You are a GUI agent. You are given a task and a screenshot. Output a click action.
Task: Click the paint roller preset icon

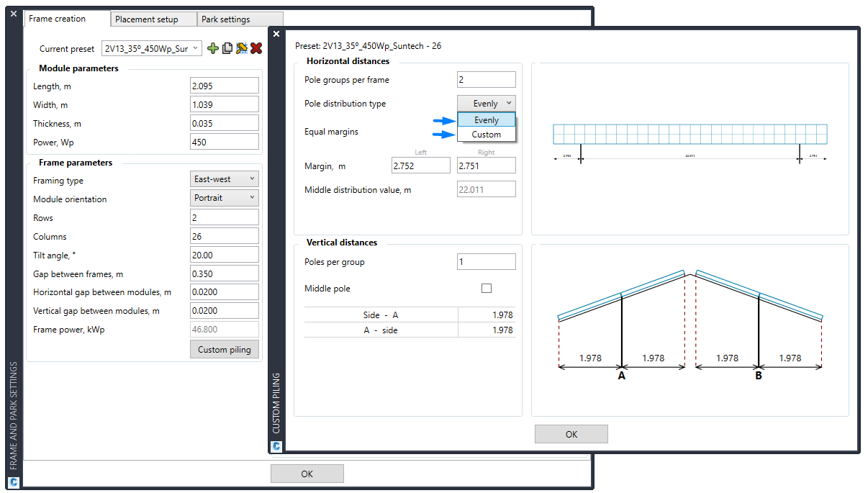pyautogui.click(x=243, y=48)
